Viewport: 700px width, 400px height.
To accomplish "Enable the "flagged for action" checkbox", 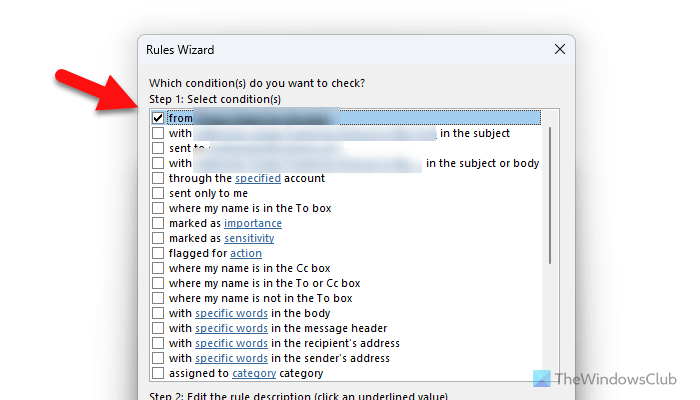I will tap(158, 253).
